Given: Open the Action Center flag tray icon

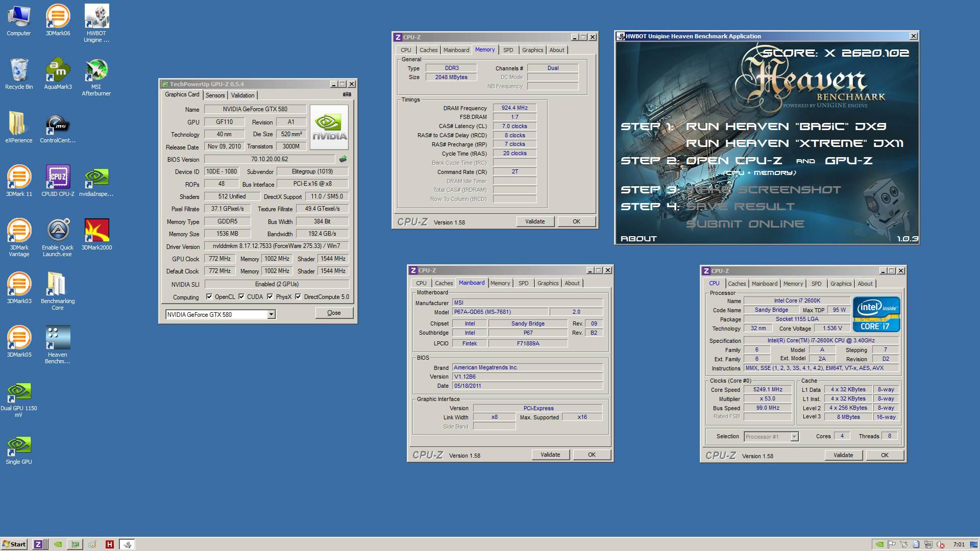Looking at the screenshot, I should coord(891,544).
